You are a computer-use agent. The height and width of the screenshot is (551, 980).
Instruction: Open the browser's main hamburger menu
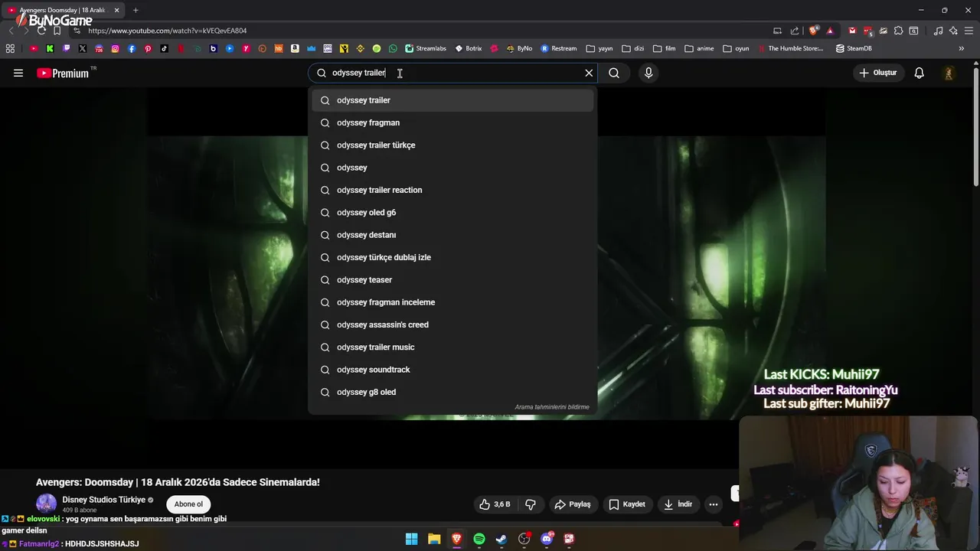point(969,31)
